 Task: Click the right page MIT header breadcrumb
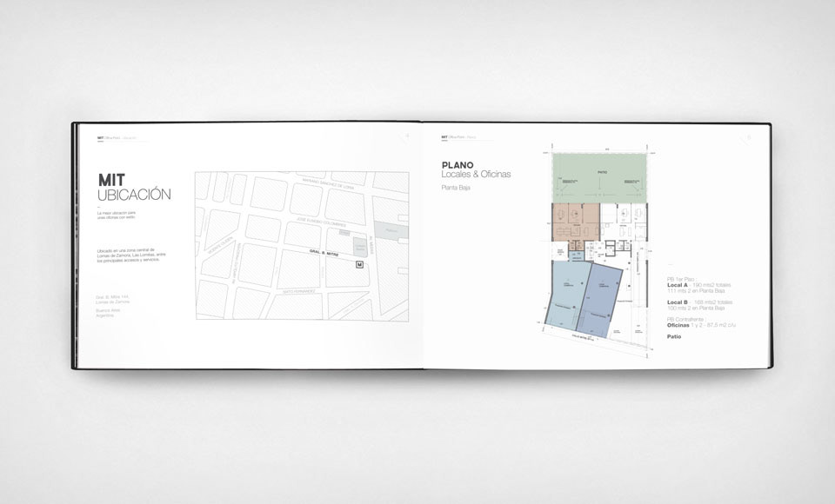tap(458, 137)
